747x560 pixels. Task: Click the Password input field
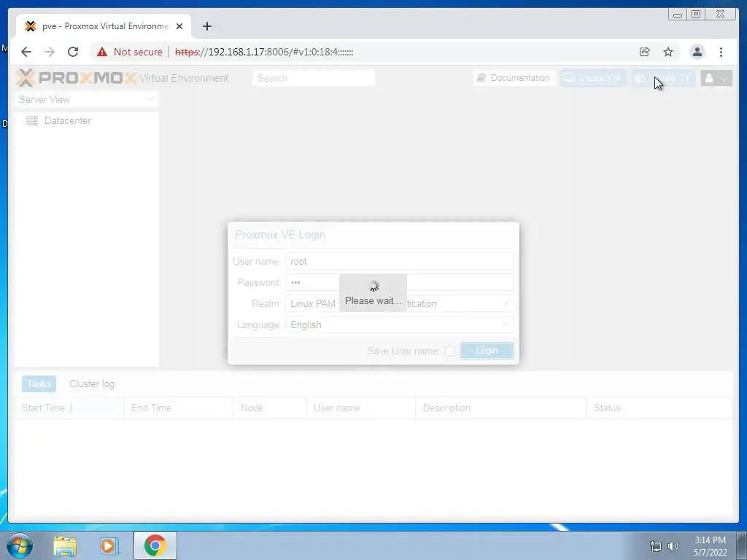(399, 282)
